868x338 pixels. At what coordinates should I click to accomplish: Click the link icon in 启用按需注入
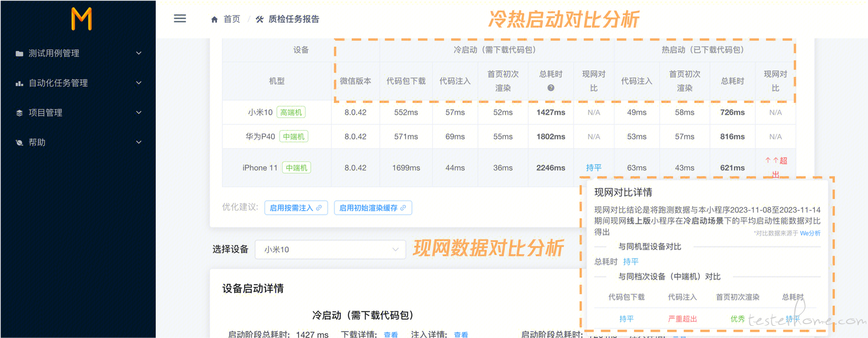click(x=319, y=208)
